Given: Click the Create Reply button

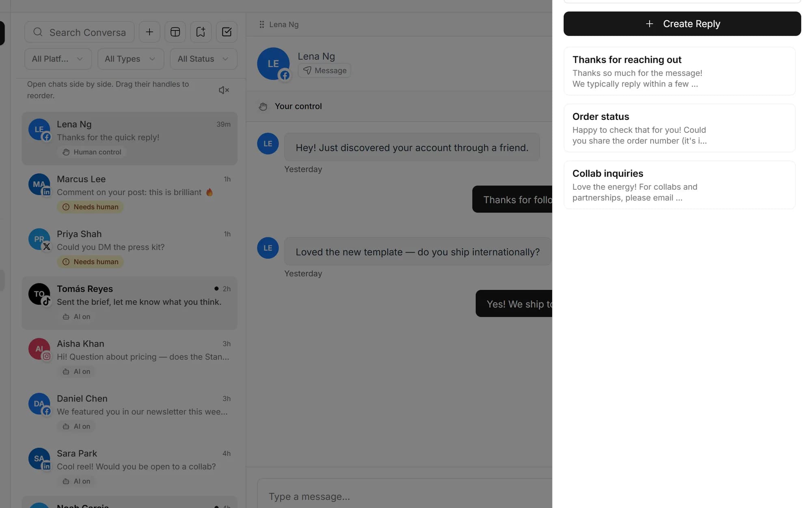Looking at the screenshot, I should click(682, 24).
